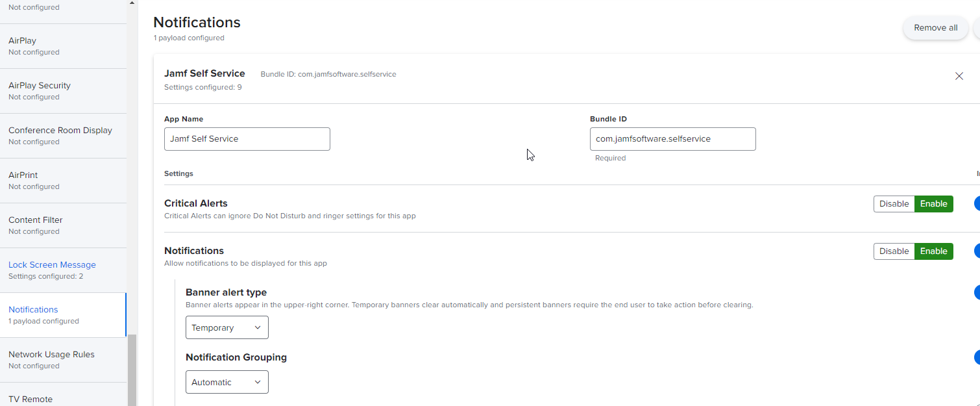Click the 'Settings configured: 9' text

(x=203, y=87)
